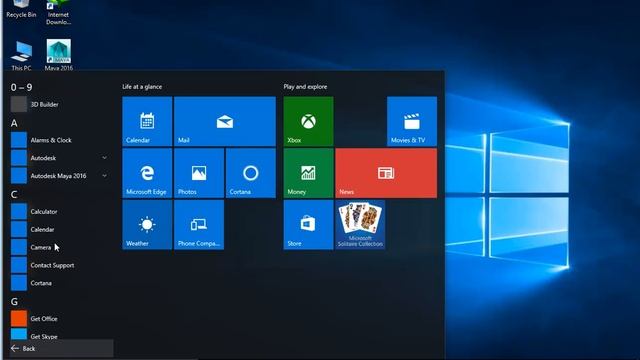Open Get Office from app list
640x360 pixels.
point(61,319)
